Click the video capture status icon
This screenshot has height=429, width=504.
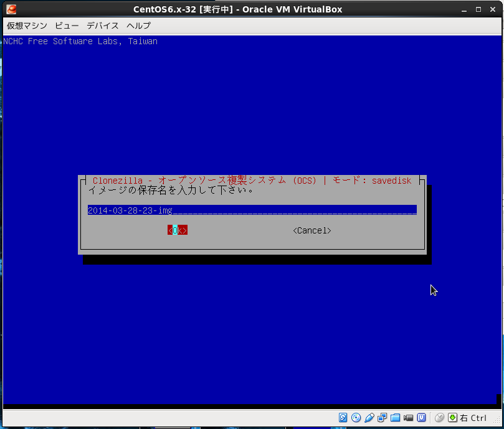[x=409, y=418]
